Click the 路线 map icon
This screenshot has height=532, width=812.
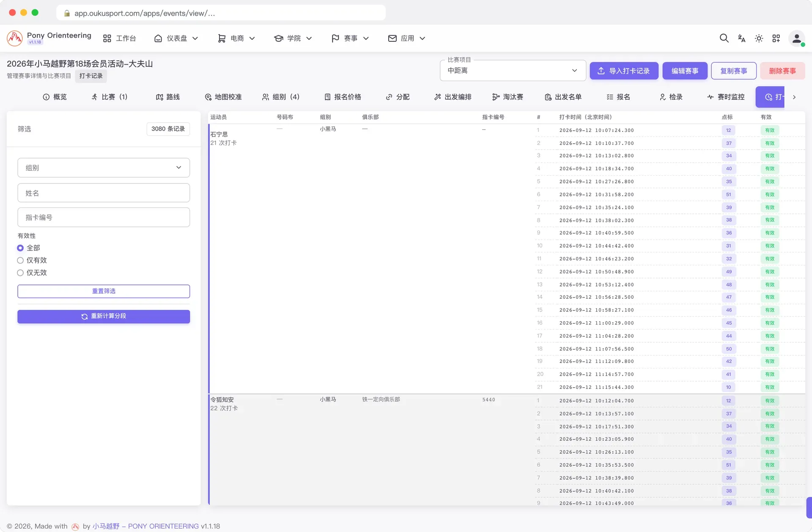pyautogui.click(x=159, y=97)
